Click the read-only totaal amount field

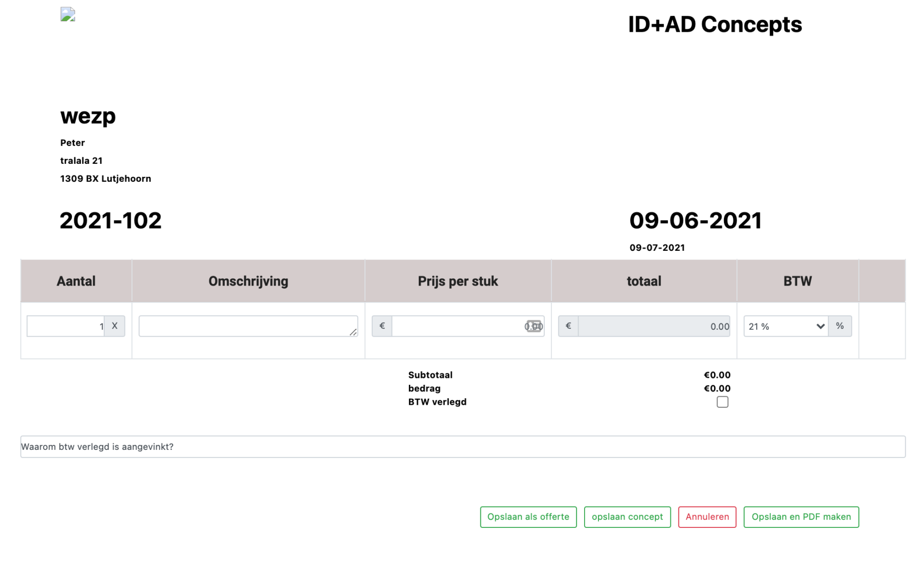tap(654, 326)
